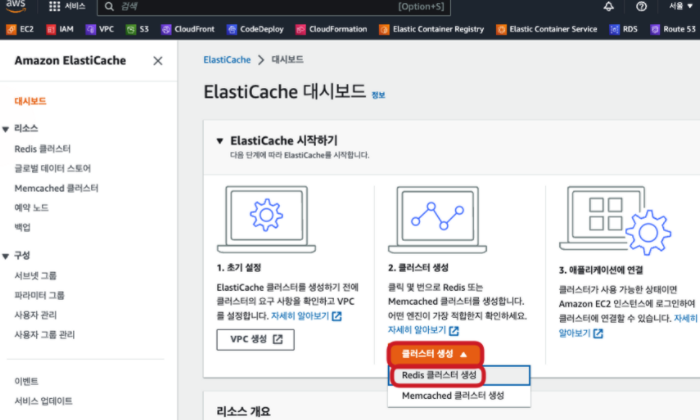Collapse the ElastiCache 시작하기 section
This screenshot has height=420, width=700.
(x=220, y=141)
